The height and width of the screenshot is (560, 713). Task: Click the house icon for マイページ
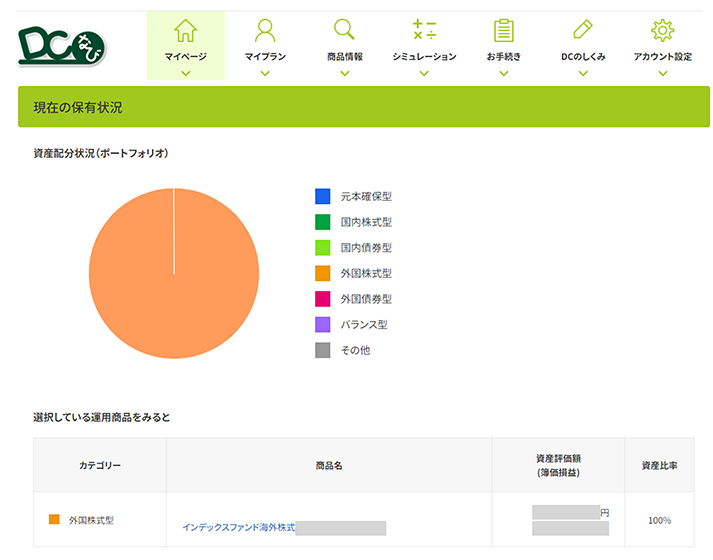[186, 30]
